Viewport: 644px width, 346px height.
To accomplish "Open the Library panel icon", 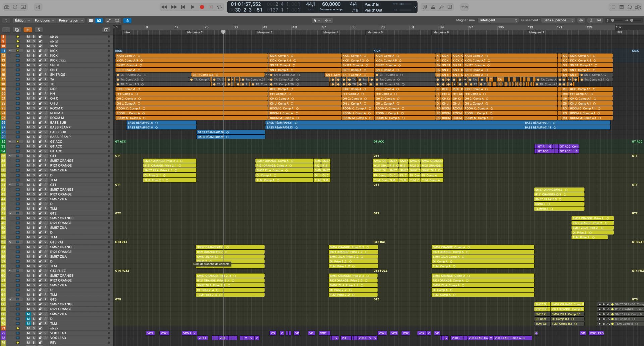I will click(x=7, y=7).
